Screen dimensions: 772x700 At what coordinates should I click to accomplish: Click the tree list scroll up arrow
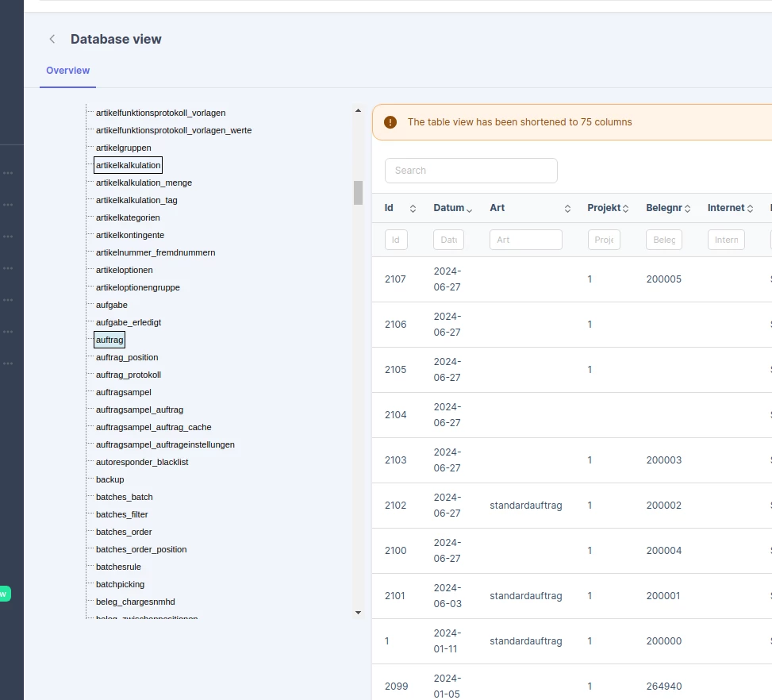pos(358,110)
